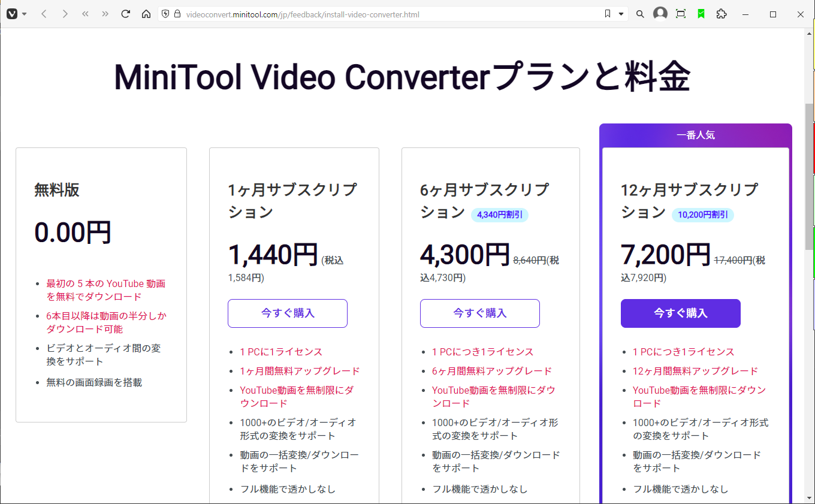Click the padlock site info icon

[x=177, y=14]
